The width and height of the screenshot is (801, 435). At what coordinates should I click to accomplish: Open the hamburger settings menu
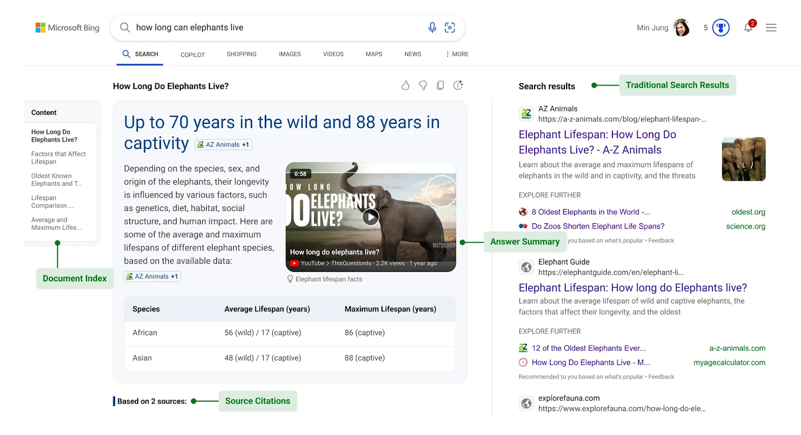point(771,28)
